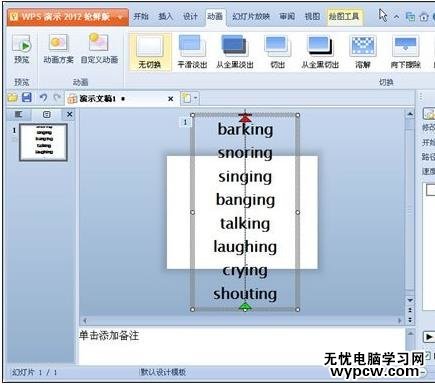
Task: Open 自定义动画 custom animation
Action: (x=99, y=48)
